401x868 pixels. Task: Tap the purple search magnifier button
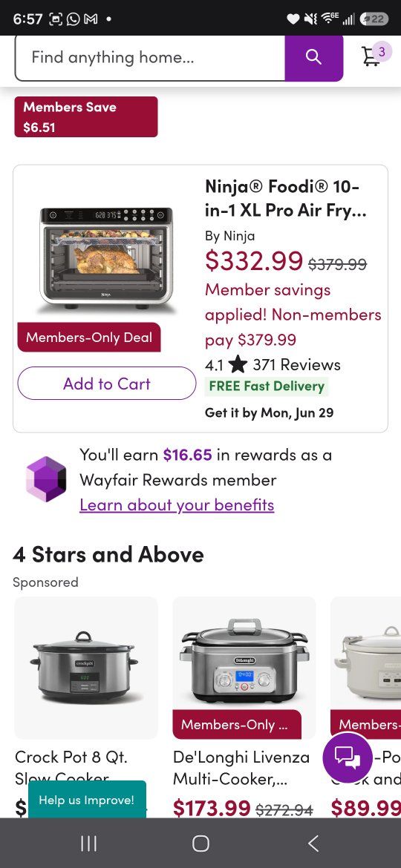pyautogui.click(x=313, y=58)
